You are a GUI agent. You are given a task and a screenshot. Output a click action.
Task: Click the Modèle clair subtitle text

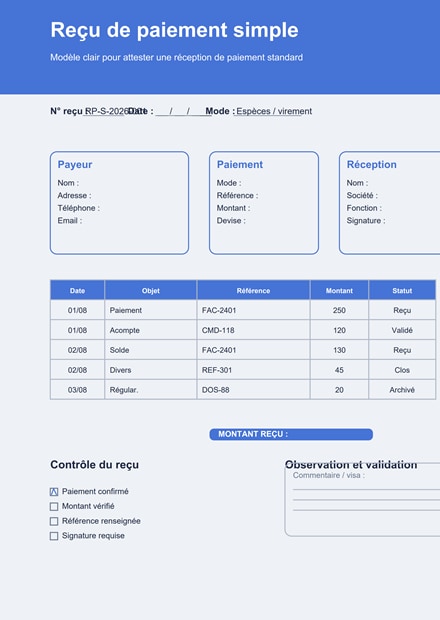point(176,57)
